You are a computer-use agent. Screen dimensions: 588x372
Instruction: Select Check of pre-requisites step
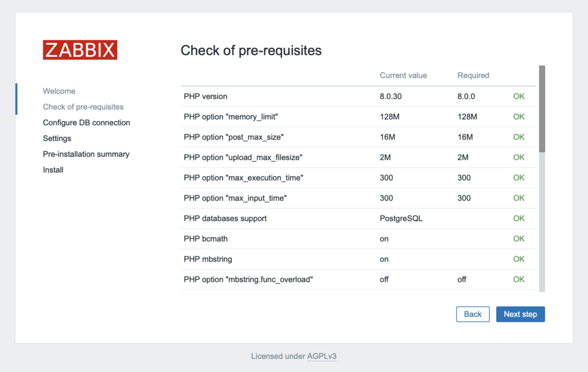point(83,107)
